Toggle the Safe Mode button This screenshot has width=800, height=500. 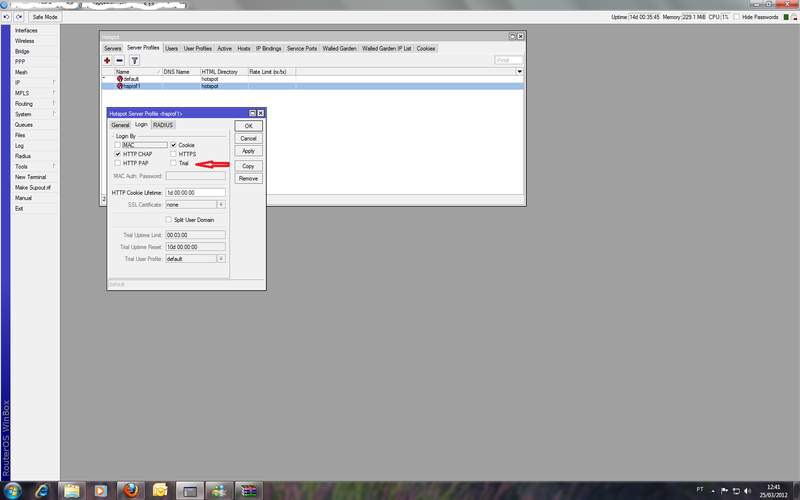pos(45,17)
